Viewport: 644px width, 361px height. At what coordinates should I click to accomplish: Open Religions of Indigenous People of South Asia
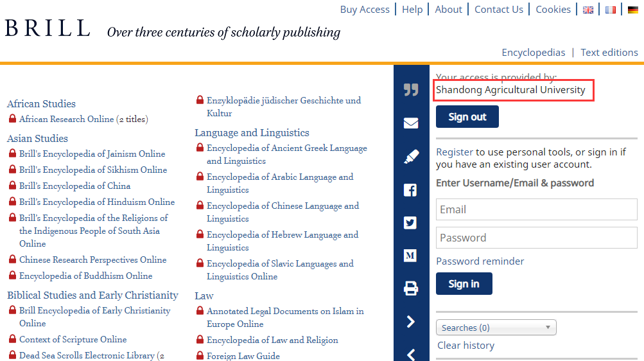[94, 231]
